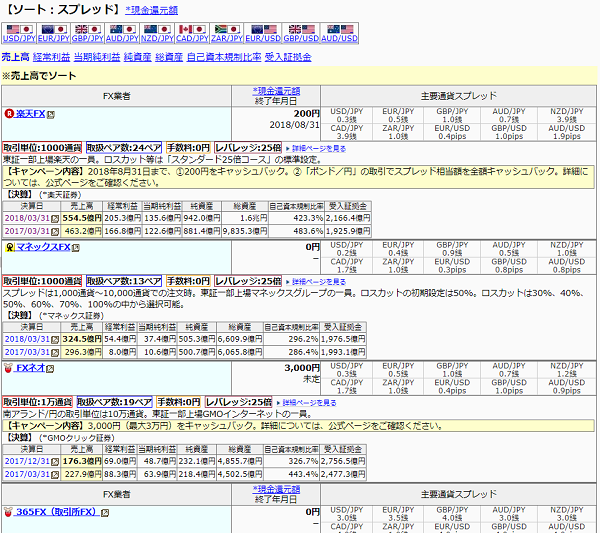Open external icon beside マネックス 2017/03/31 row with 296.3億円
Screen dimensions: 600x533
click(55, 352)
